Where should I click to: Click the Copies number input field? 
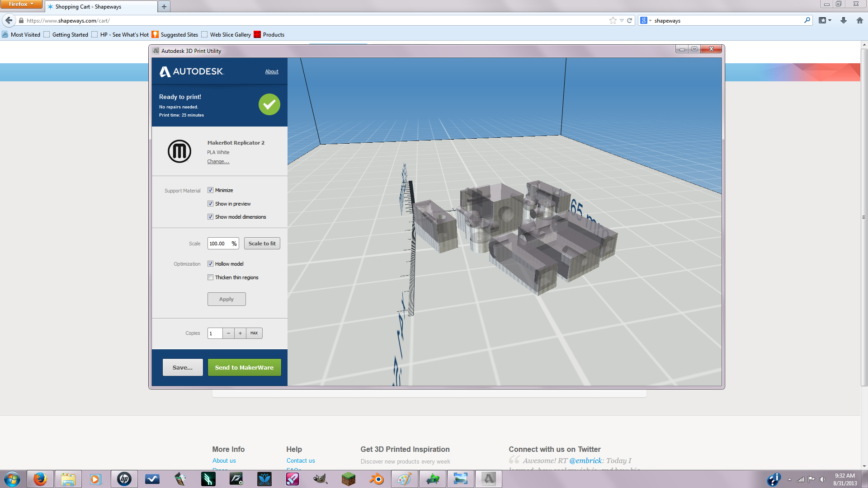click(215, 333)
